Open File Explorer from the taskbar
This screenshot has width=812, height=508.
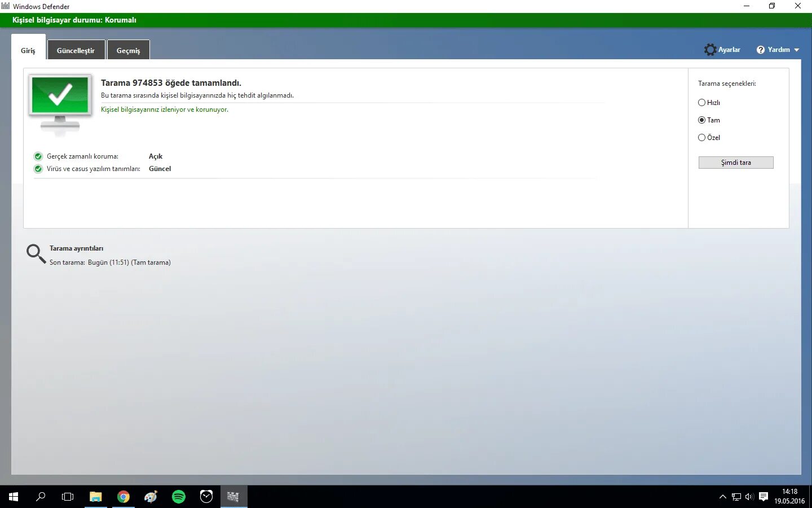(x=96, y=497)
